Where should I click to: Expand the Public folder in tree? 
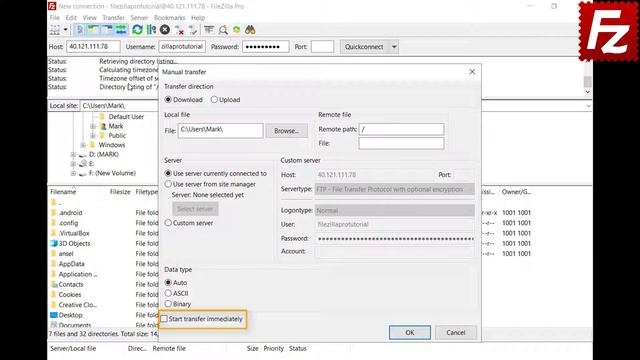click(x=93, y=136)
